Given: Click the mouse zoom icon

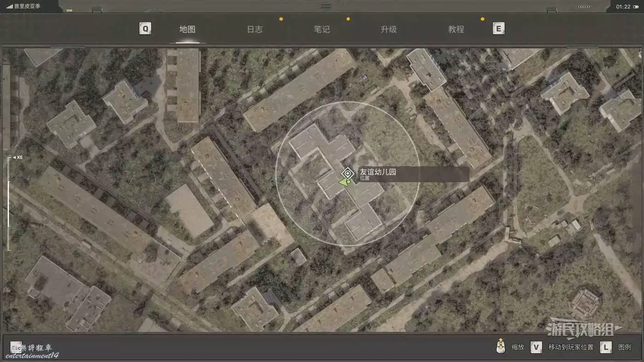Looking at the screenshot, I should pos(500,346).
